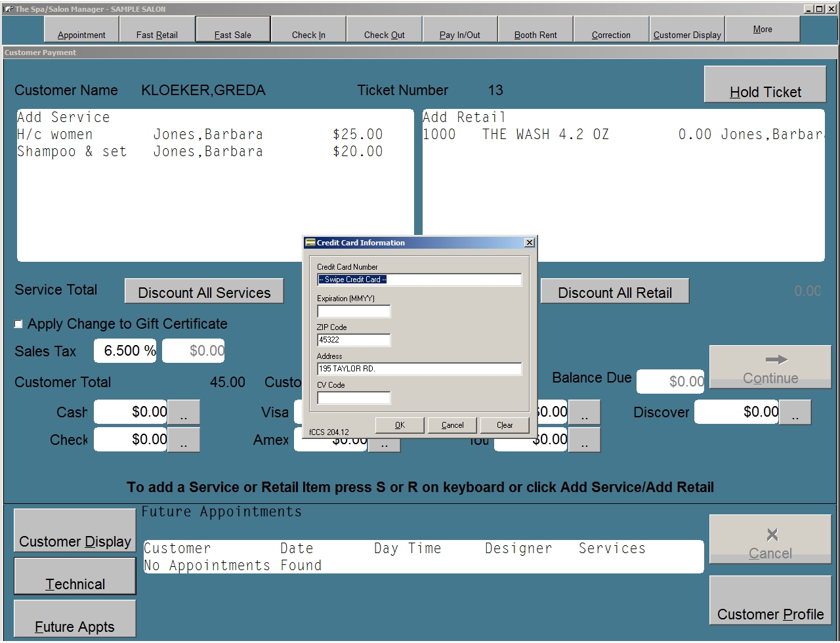
Task: Open the Technical button
Action: (x=75, y=577)
